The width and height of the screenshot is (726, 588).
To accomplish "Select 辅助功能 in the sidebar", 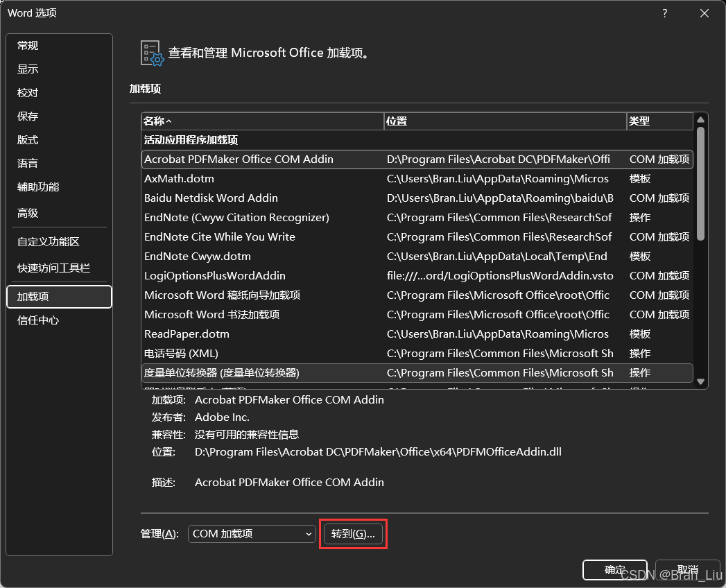I will tap(59, 187).
